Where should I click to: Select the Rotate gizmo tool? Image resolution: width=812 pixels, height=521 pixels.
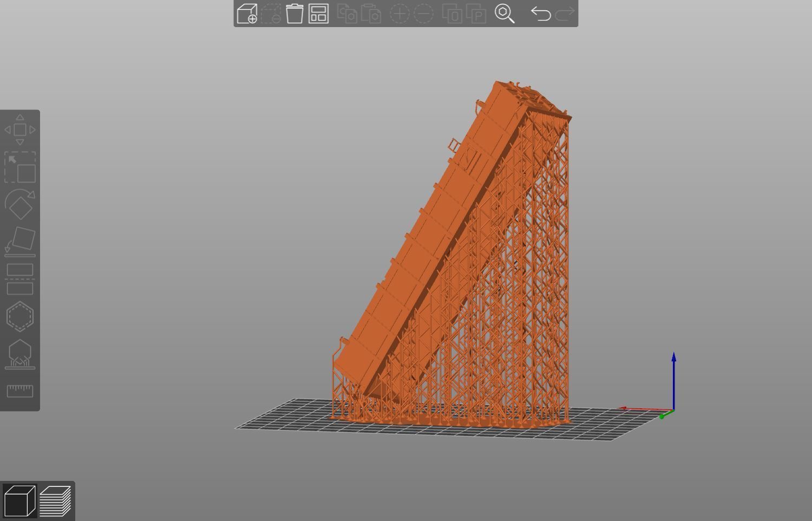[20, 204]
